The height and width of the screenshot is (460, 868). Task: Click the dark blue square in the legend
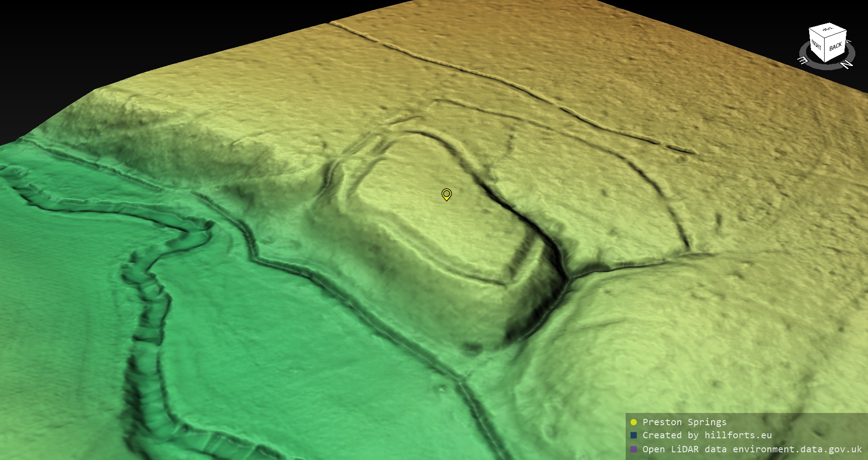click(633, 435)
